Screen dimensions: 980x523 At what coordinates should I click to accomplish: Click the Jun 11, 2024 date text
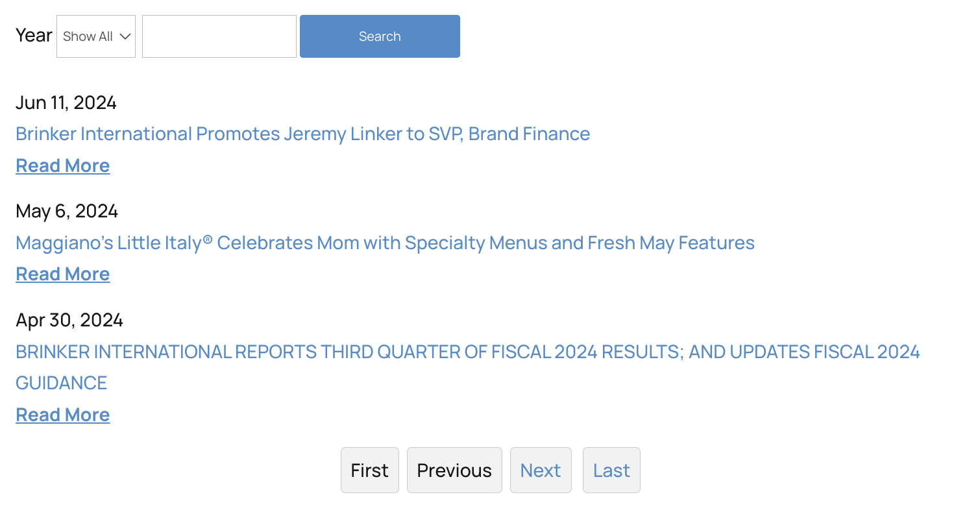pyautogui.click(x=66, y=103)
